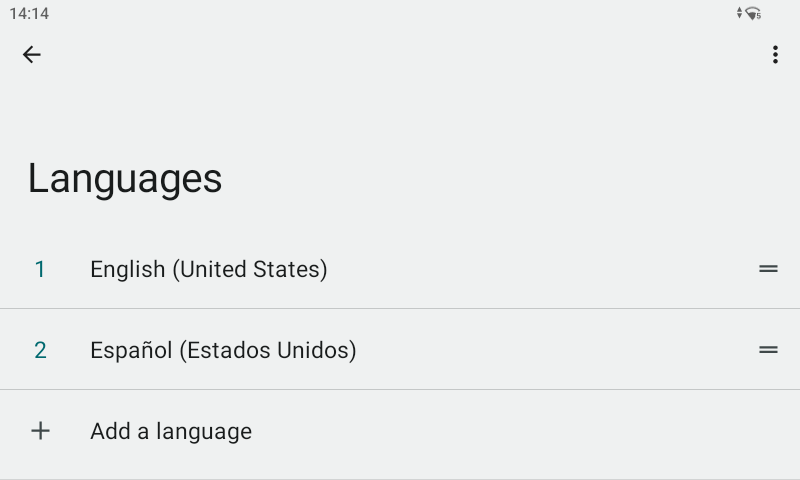The width and height of the screenshot is (800, 480).
Task: Click the Languages page heading
Action: tap(125, 178)
